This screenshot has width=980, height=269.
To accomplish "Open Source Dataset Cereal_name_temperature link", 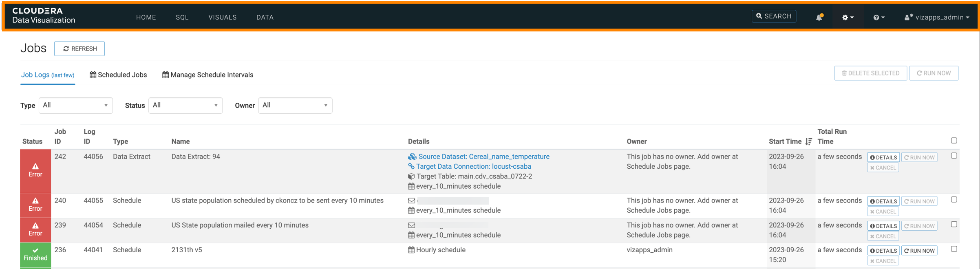I will click(x=483, y=157).
